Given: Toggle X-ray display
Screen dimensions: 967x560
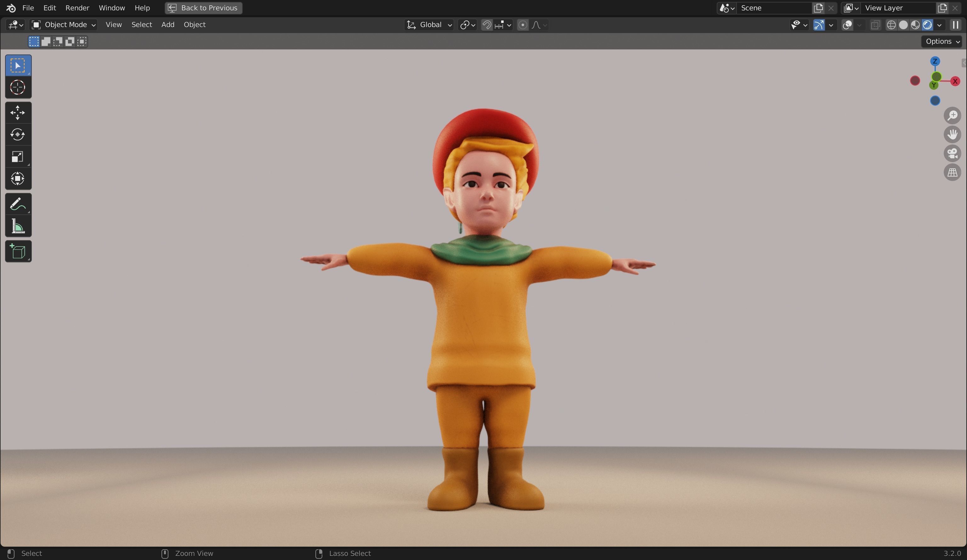Looking at the screenshot, I should coord(875,25).
